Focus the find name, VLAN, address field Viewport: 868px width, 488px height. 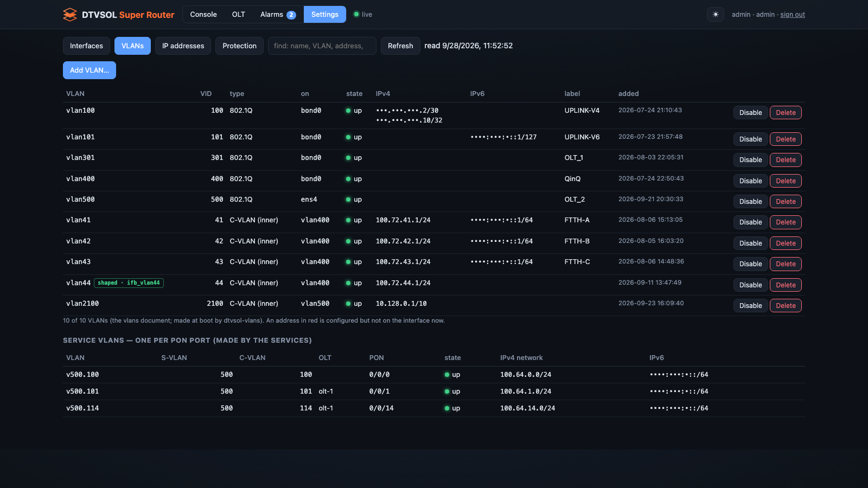322,46
